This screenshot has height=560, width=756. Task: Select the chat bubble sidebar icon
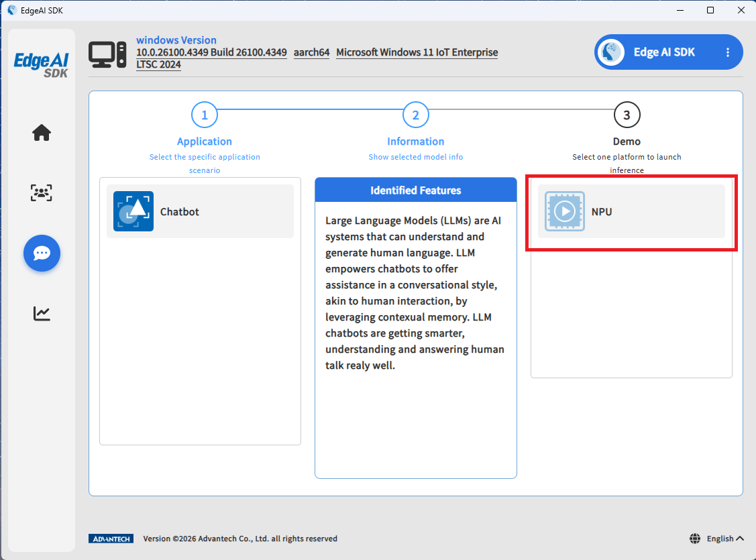pos(42,253)
